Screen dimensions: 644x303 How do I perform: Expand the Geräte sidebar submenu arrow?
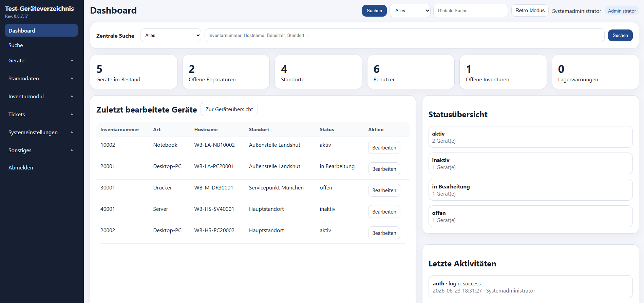[x=72, y=61]
